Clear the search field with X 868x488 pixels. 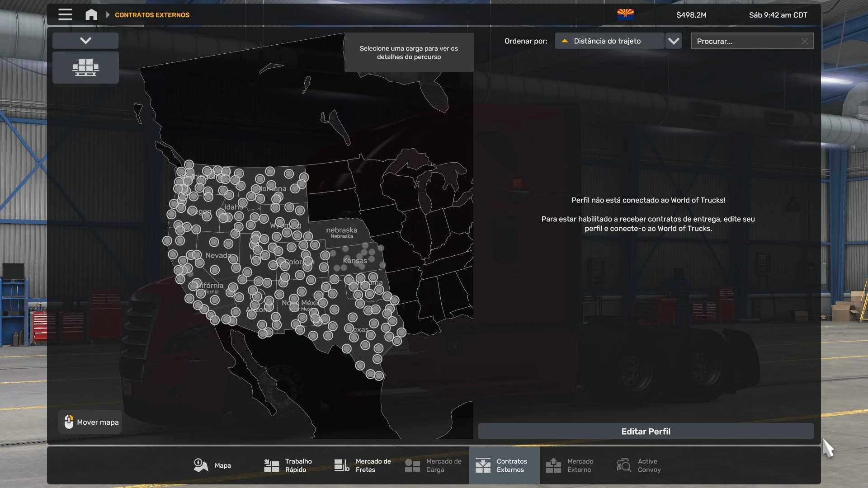805,41
